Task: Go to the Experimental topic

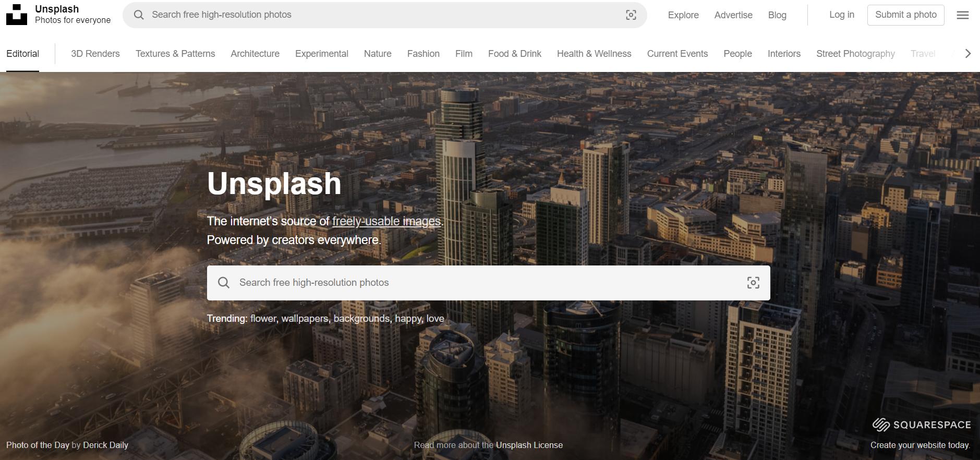Action: (x=322, y=54)
